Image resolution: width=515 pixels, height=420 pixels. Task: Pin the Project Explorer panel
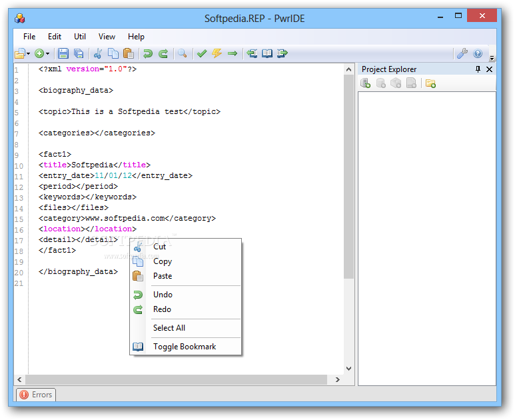(x=478, y=69)
